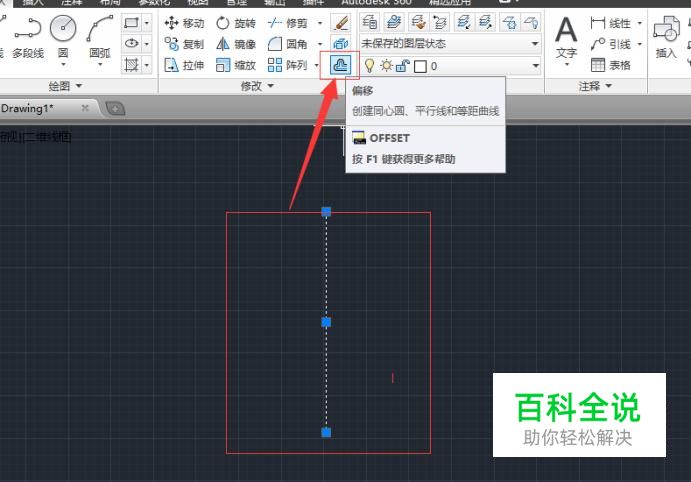691x482 pixels.
Task: Activate the Array (阵列) tool
Action: coord(288,65)
